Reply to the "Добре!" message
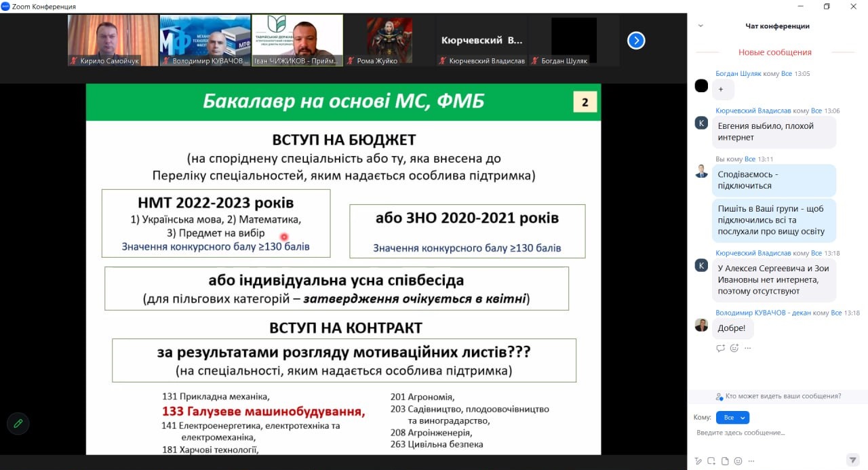Screen dimensions: 868x470 click(x=720, y=348)
